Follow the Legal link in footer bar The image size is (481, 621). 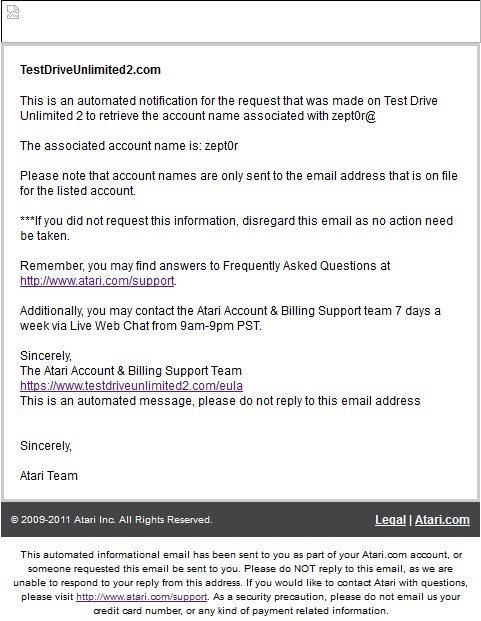pyautogui.click(x=390, y=520)
